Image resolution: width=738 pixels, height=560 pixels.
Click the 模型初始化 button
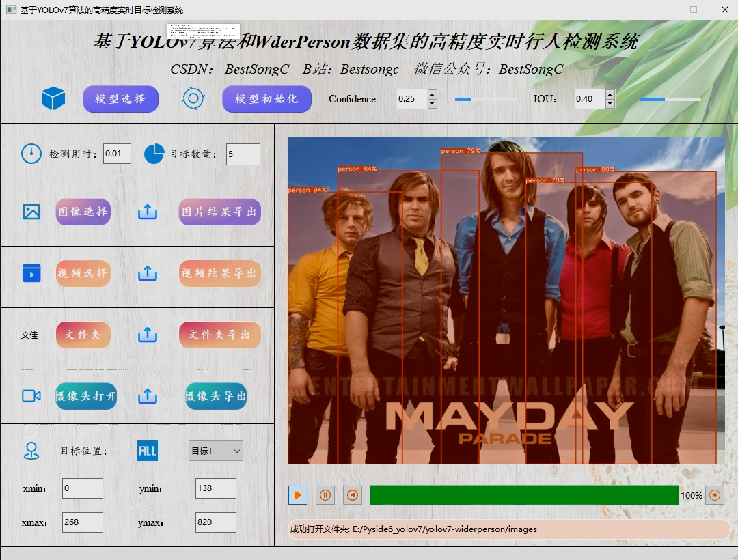pos(267,99)
